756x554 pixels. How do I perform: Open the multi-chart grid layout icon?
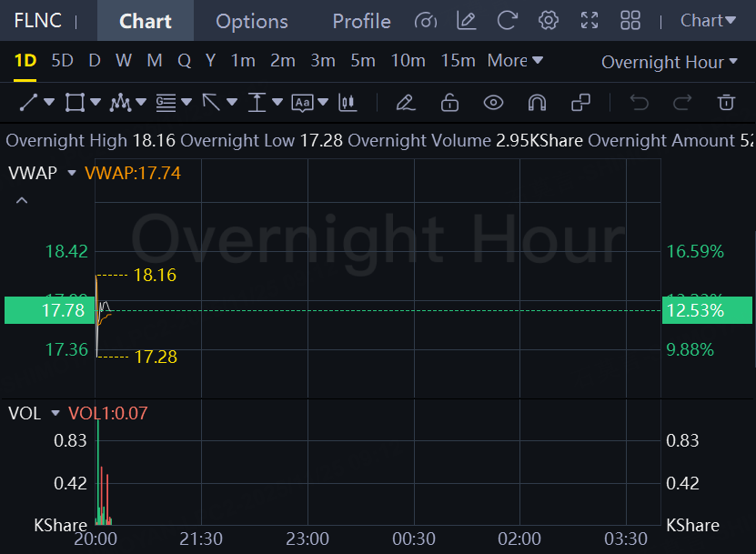630,21
